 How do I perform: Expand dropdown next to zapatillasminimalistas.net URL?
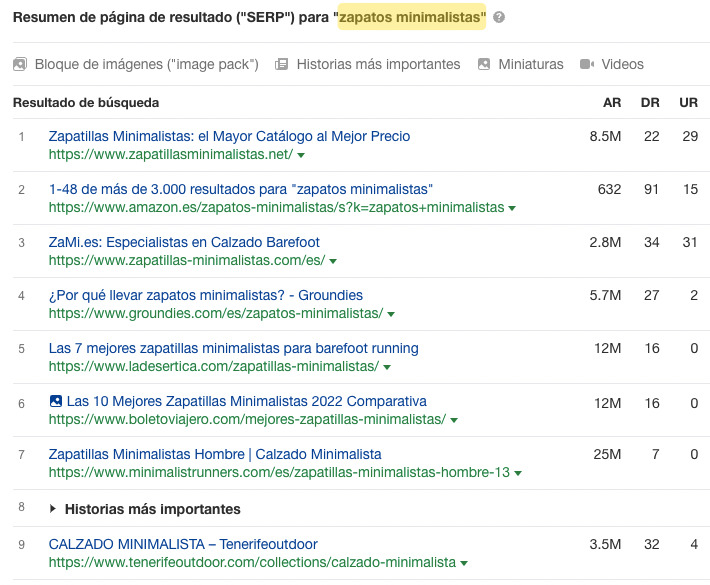[301, 155]
